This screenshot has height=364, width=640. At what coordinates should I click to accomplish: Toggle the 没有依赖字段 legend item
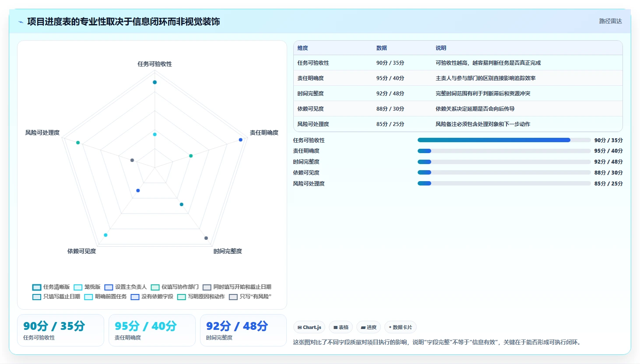click(152, 297)
